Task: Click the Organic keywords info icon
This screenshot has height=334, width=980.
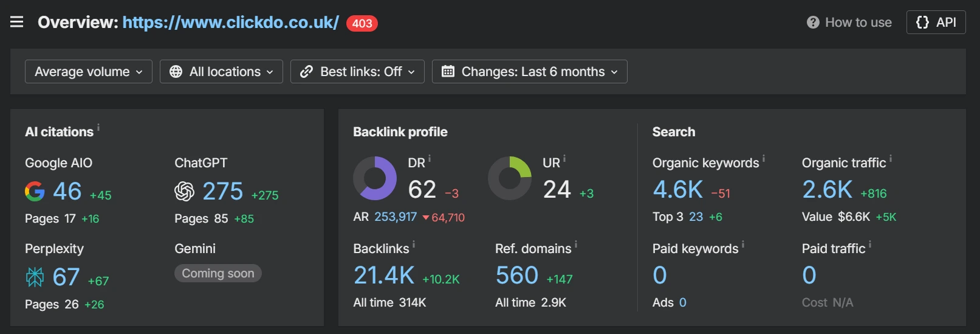Action: point(764,159)
